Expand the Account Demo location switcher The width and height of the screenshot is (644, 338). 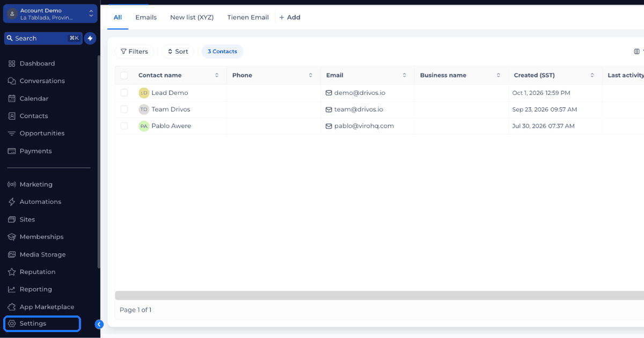point(50,14)
